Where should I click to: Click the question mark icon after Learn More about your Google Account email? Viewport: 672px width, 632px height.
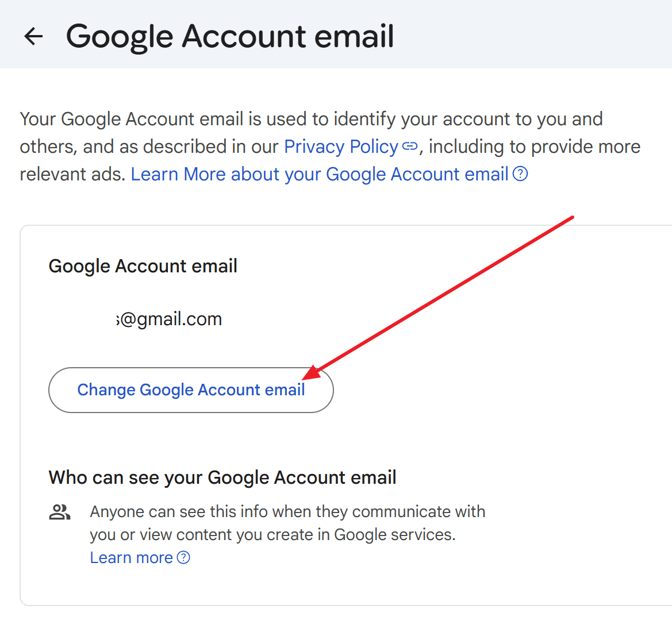520,174
